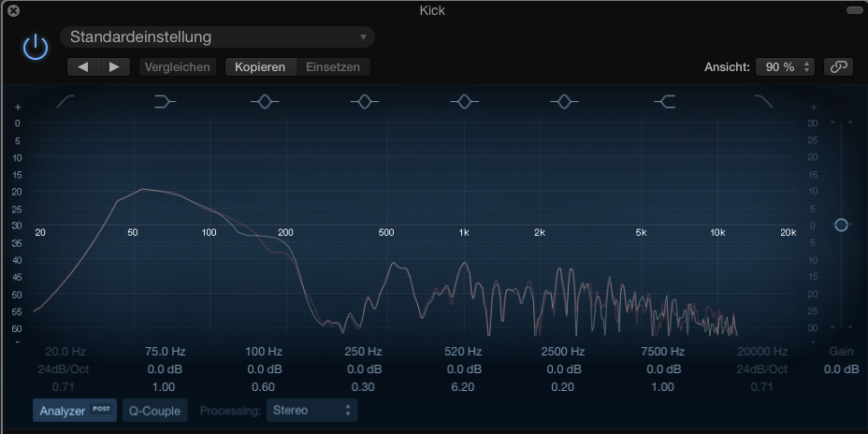Toggle the Q-Couple button

[x=155, y=411]
